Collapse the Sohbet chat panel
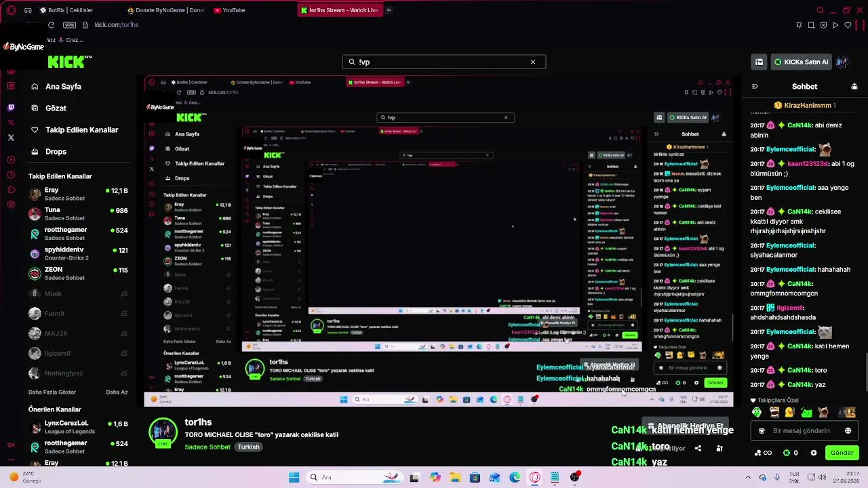The image size is (868, 488). point(755,87)
